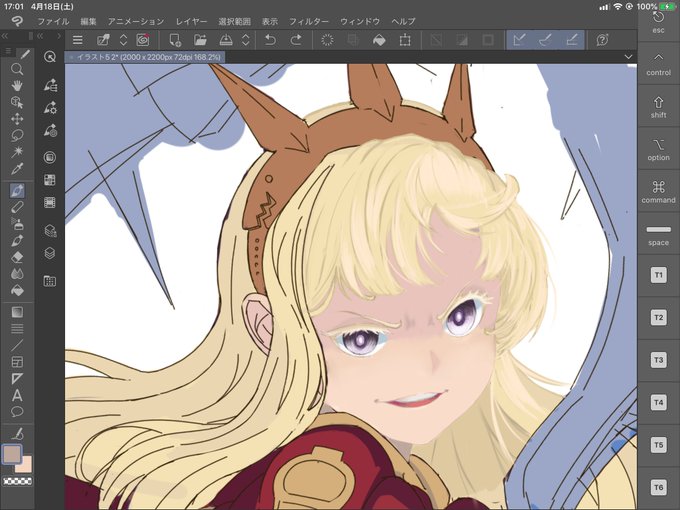The image size is (680, 510).
Task: Select the Auto select magic wand
Action: click(17, 152)
